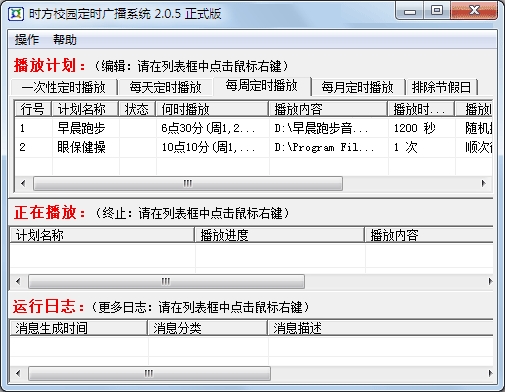The width and height of the screenshot is (505, 392).
Task: Maximize the application window
Action: (437, 11)
